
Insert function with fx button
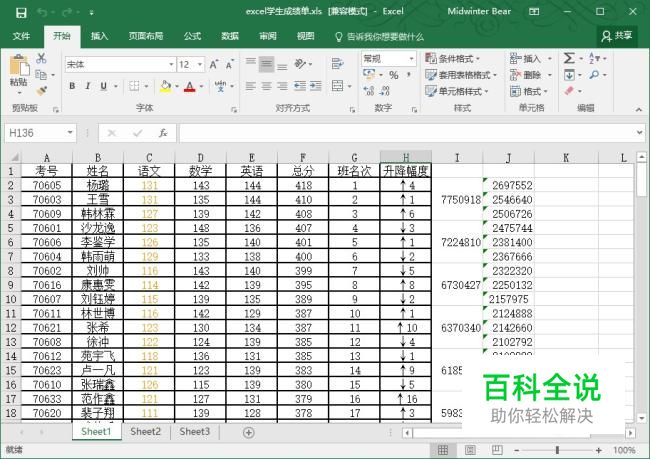coord(163,133)
